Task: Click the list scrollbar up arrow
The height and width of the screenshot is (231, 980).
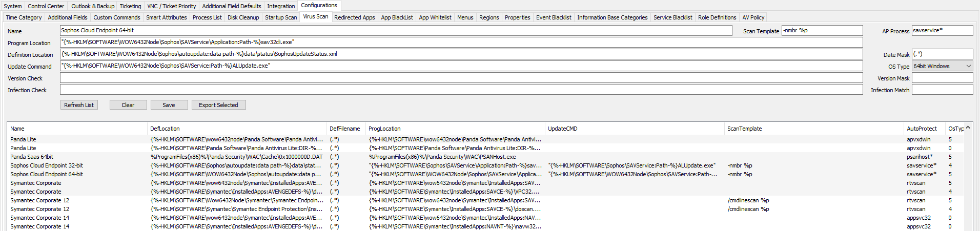Action: (x=968, y=127)
